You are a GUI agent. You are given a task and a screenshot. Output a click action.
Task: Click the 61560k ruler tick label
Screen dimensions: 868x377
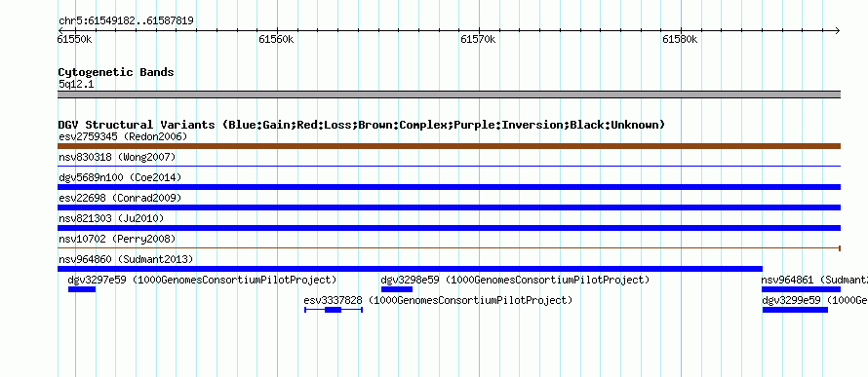tap(276, 39)
